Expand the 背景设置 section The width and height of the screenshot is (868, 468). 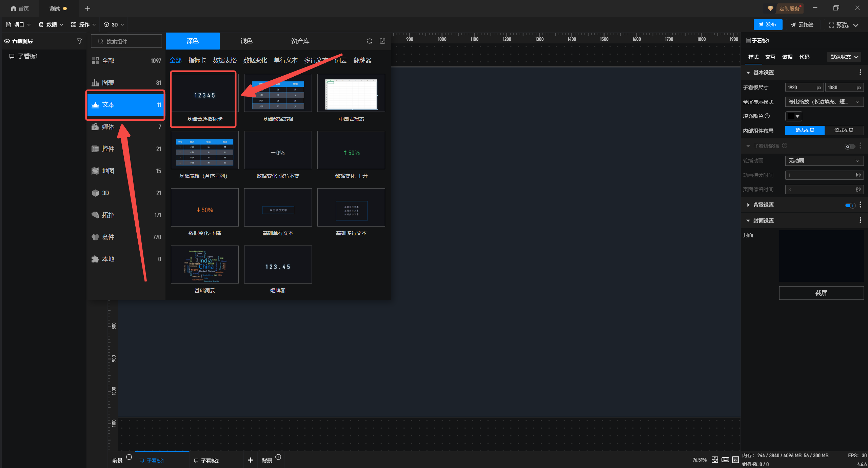click(748, 205)
